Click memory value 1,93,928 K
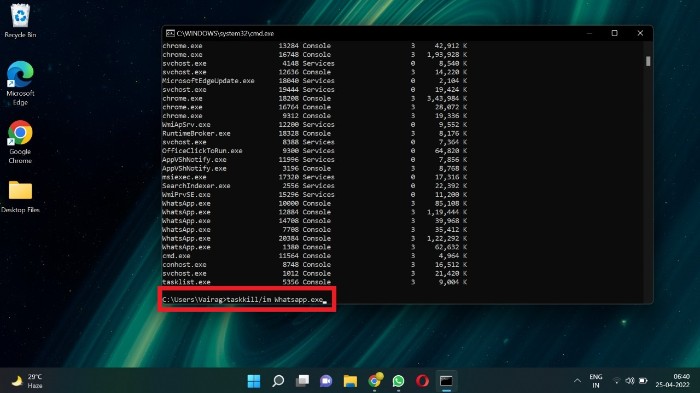The height and width of the screenshot is (393, 700). (x=447, y=54)
